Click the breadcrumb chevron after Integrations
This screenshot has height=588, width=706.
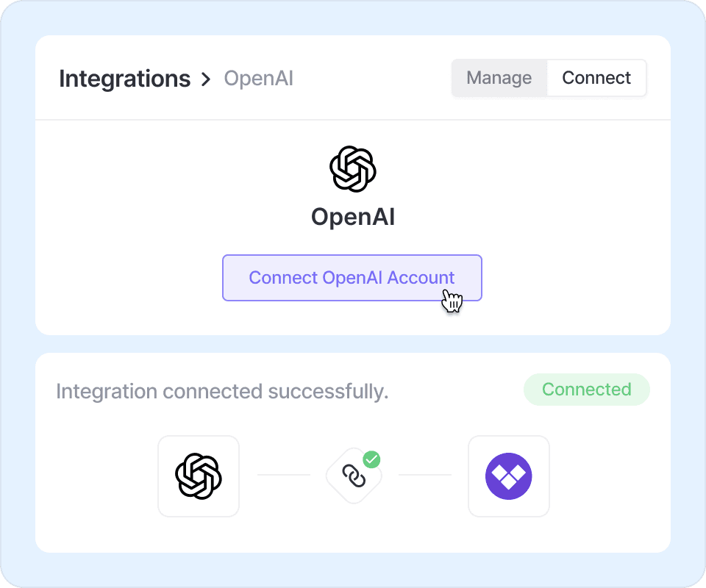pyautogui.click(x=206, y=79)
